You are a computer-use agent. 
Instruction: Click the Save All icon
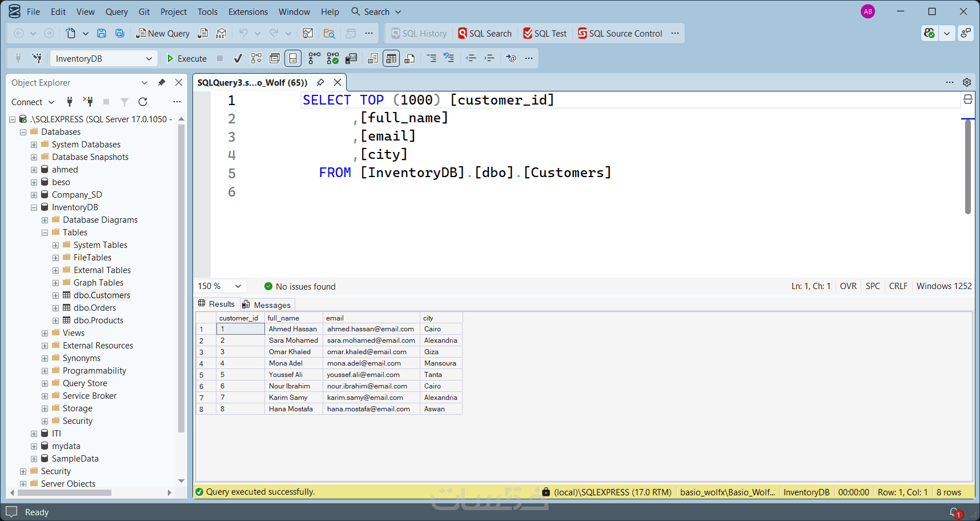tap(120, 33)
